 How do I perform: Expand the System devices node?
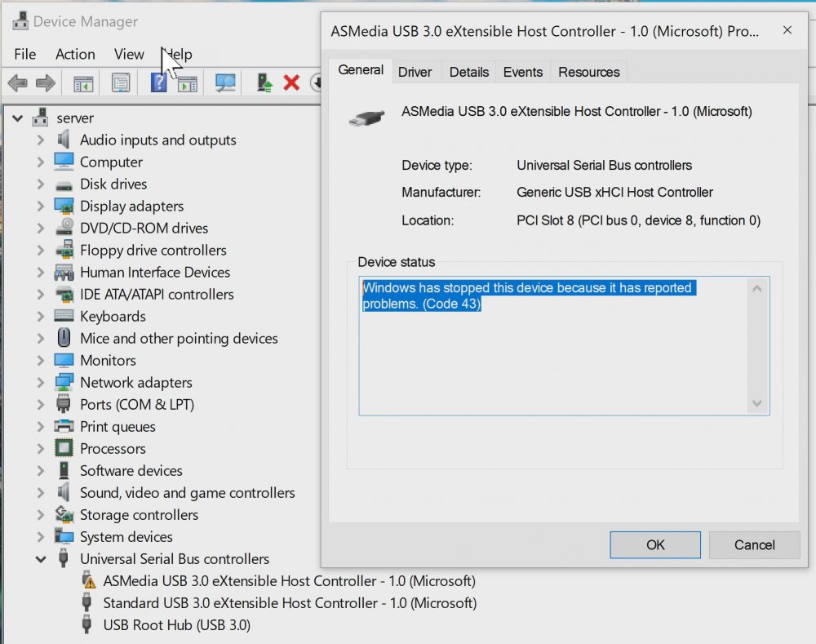(x=41, y=537)
